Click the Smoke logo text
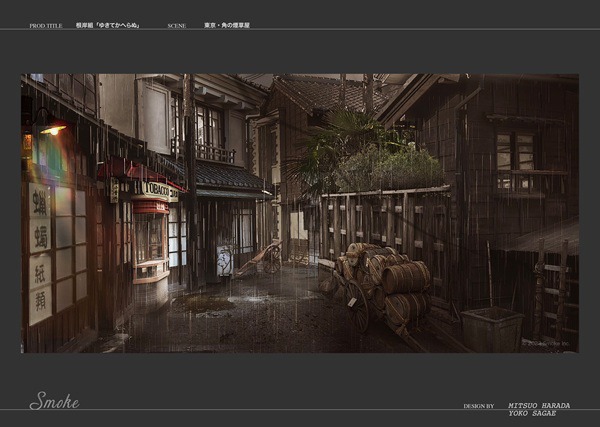Screen dimensions: 600x427 pos(54,401)
